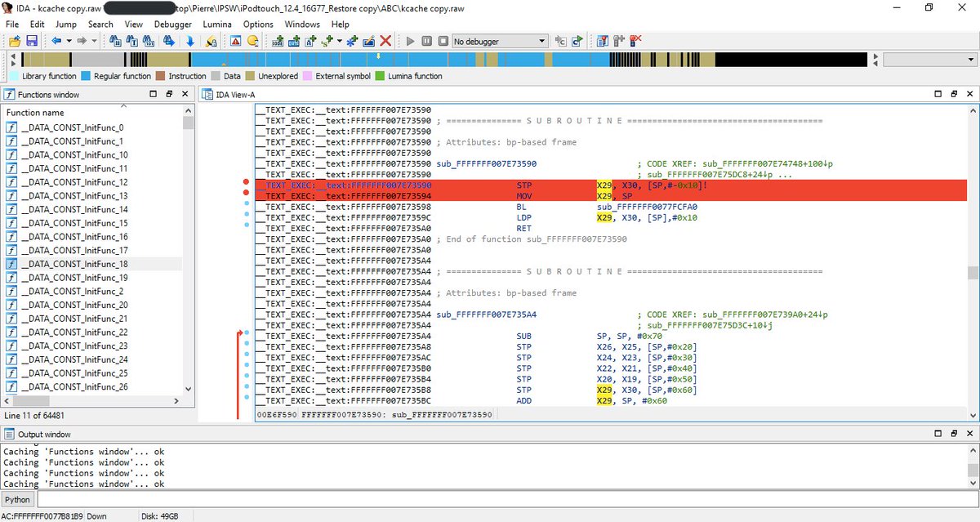This screenshot has width=980, height=522.
Task: Click the breakpoint list icon
Action: 602,41
